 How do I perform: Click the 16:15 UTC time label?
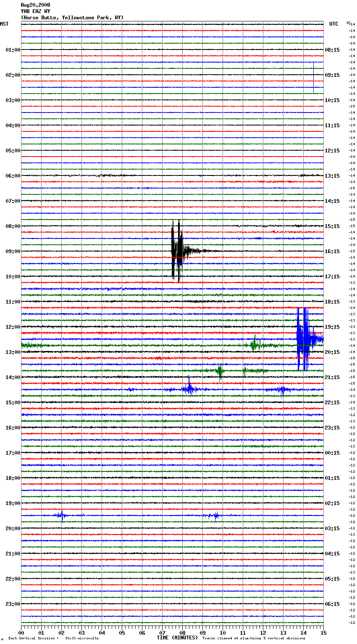click(x=332, y=251)
